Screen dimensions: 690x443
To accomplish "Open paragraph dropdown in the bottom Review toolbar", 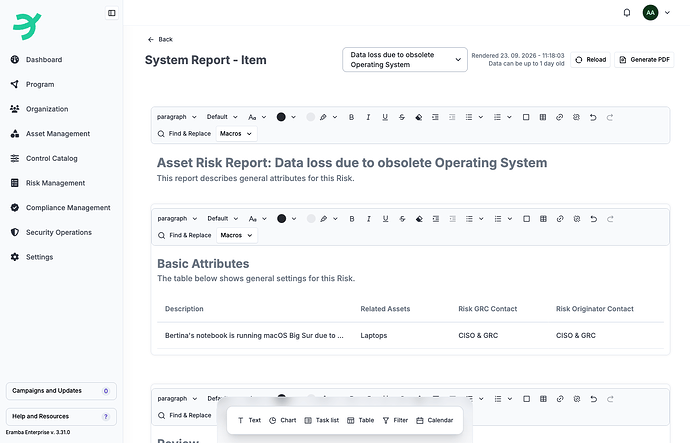I will (x=177, y=399).
